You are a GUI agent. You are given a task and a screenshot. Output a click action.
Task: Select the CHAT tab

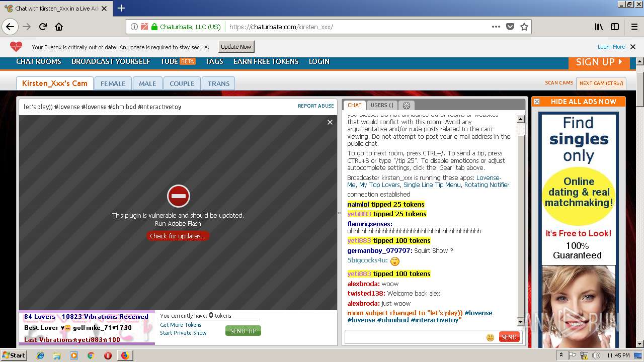354,105
